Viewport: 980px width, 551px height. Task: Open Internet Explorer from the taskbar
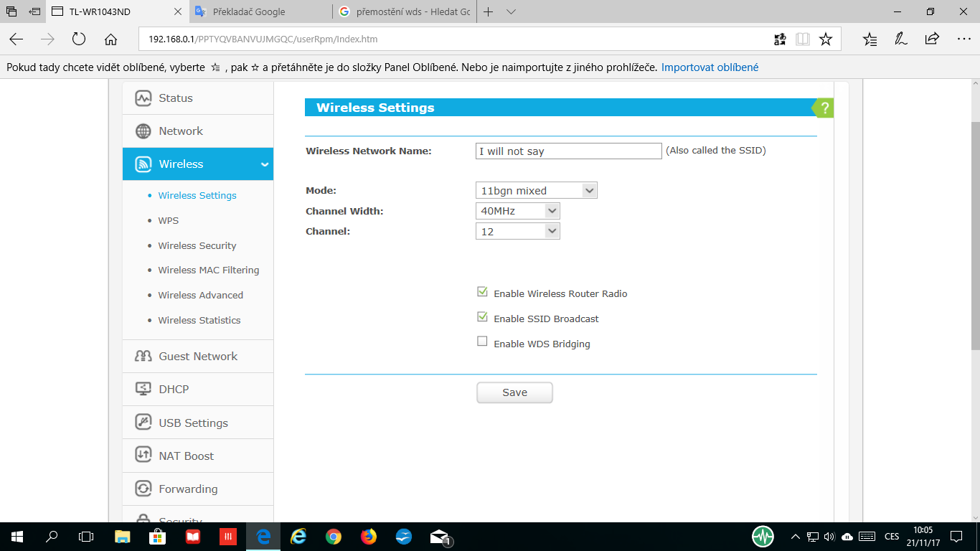(298, 537)
